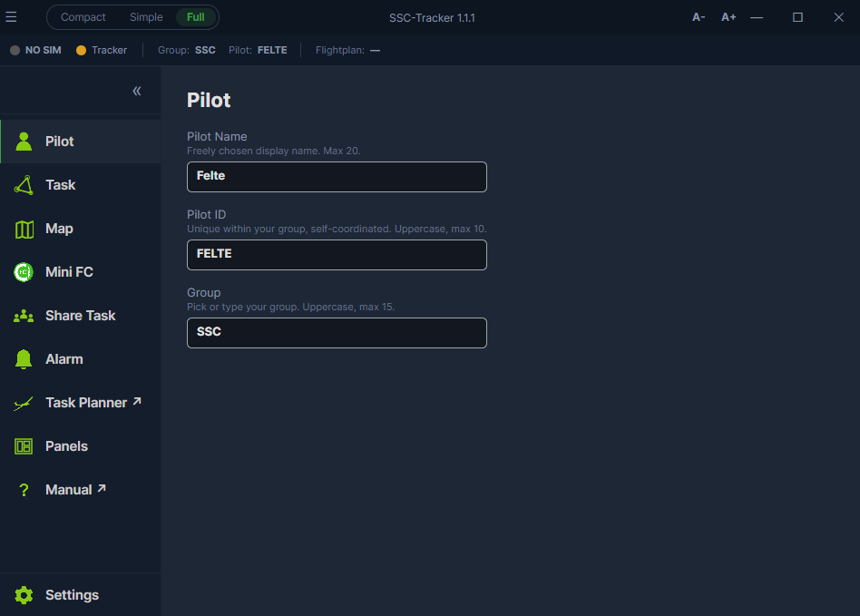Screen dimensions: 860x616
Task: Collapse the sidebar with double chevron
Action: click(x=137, y=91)
